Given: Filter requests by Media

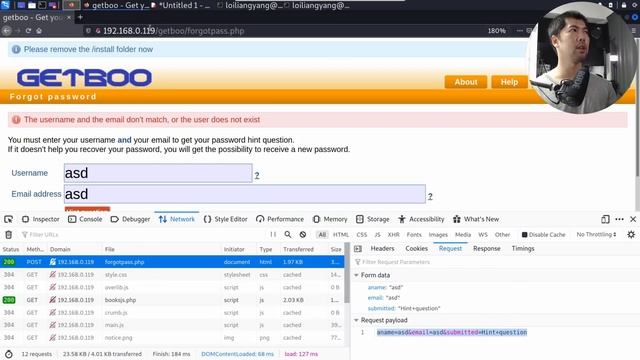Looking at the screenshot, I should (463, 235).
